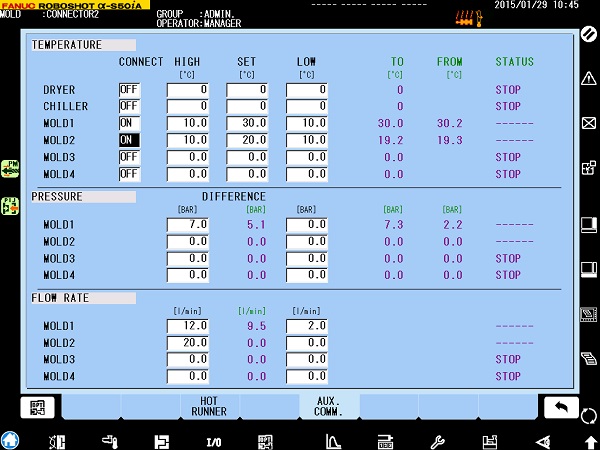
Task: Switch to the HOT RUNNER tab
Action: coord(209,406)
